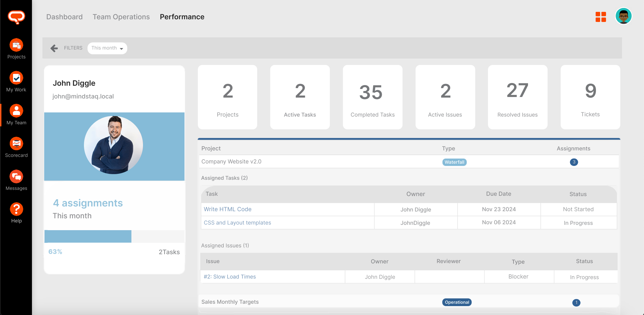
Task: Click the back arrow next to Filters
Action: coord(54,48)
